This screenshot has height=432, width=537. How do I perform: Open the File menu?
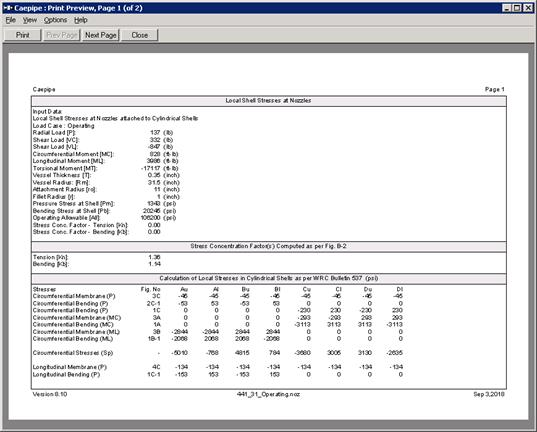[x=11, y=20]
